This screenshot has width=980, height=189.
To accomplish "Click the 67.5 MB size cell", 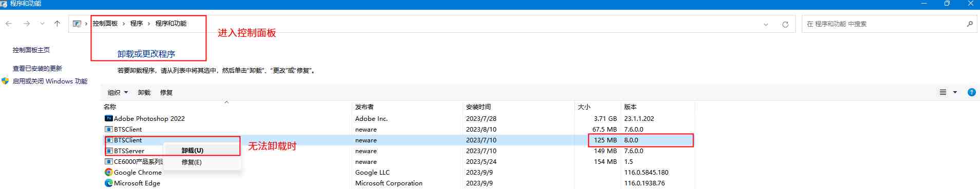I will pos(604,129).
